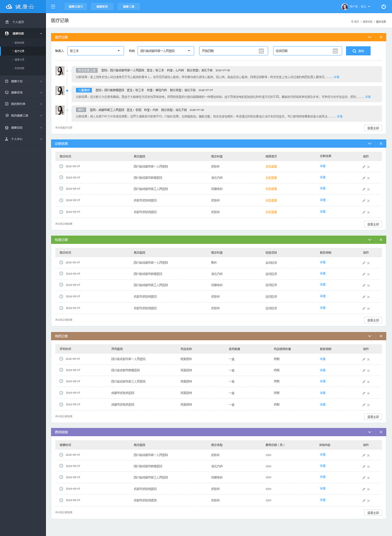Click 首页 in breadcrumb

tap(356, 22)
